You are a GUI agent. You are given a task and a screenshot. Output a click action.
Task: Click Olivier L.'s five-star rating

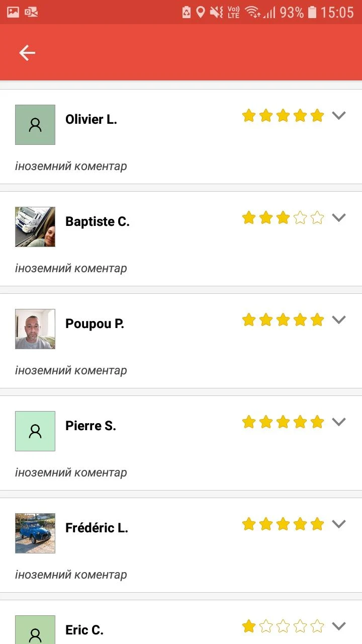coord(283,116)
